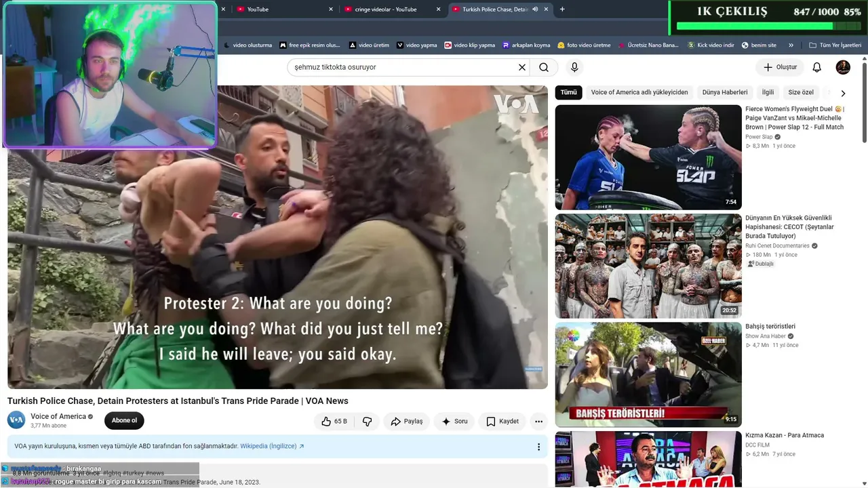Open the Voice of America channel avatar
868x488 pixels.
(16, 420)
